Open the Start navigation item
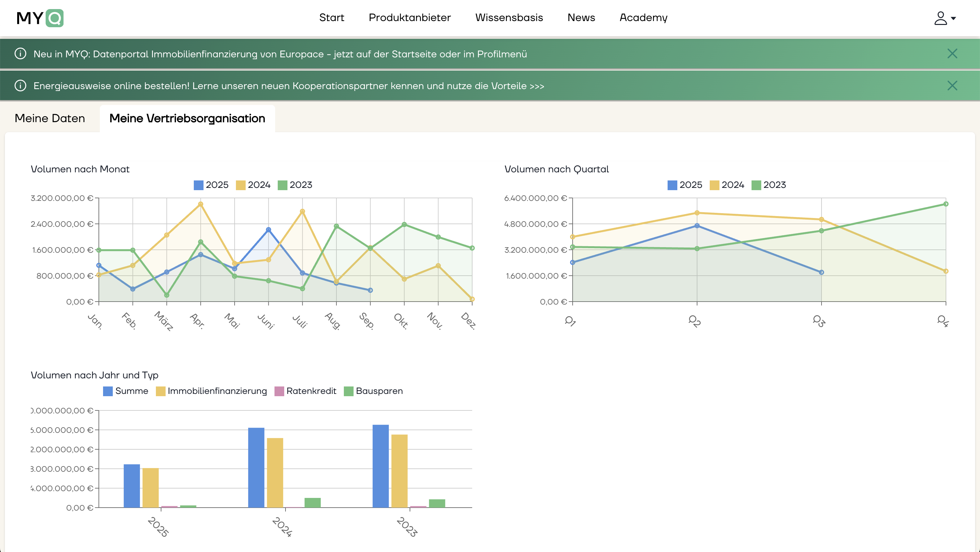Screen dimensions: 980x552 tap(331, 17)
